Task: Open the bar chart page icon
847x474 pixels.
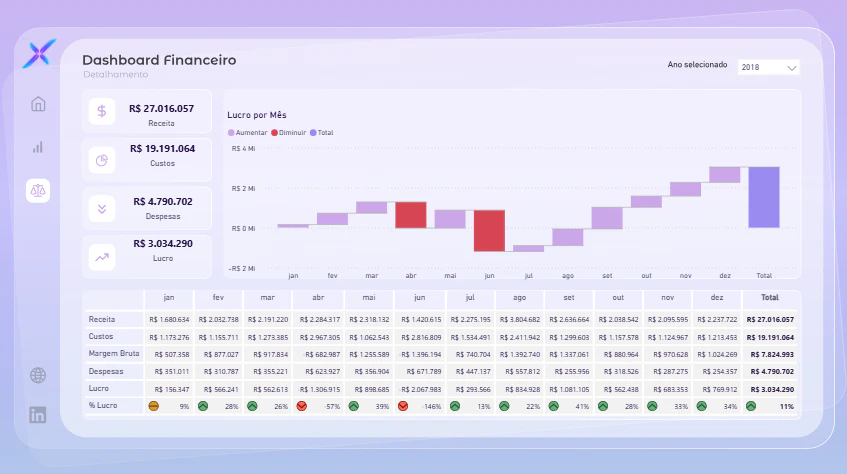Action: tap(38, 147)
